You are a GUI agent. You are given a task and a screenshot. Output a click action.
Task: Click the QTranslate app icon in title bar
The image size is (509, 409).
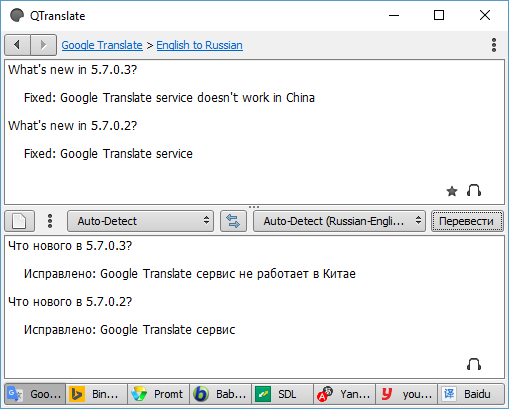pos(17,15)
